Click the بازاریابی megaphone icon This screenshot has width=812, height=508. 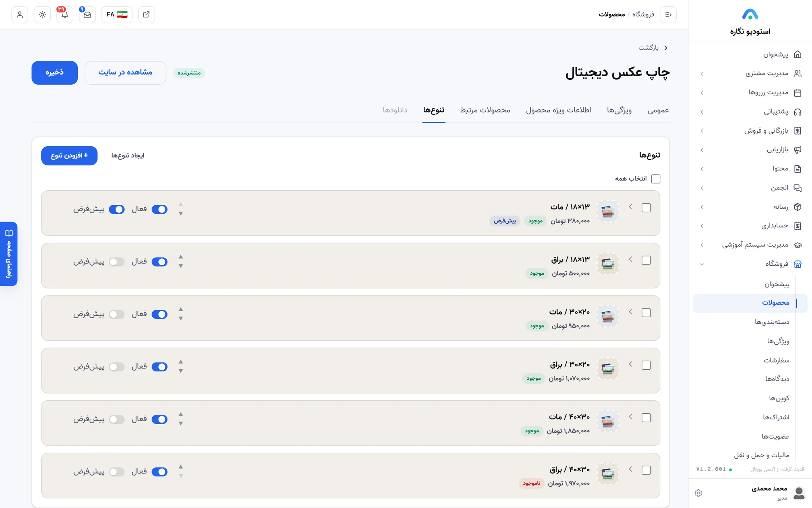(797, 150)
